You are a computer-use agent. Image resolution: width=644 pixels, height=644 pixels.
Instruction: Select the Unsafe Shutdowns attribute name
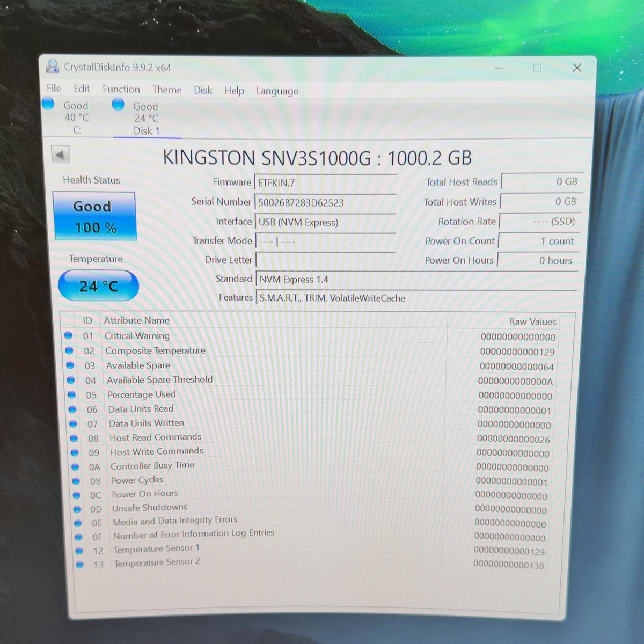150,508
